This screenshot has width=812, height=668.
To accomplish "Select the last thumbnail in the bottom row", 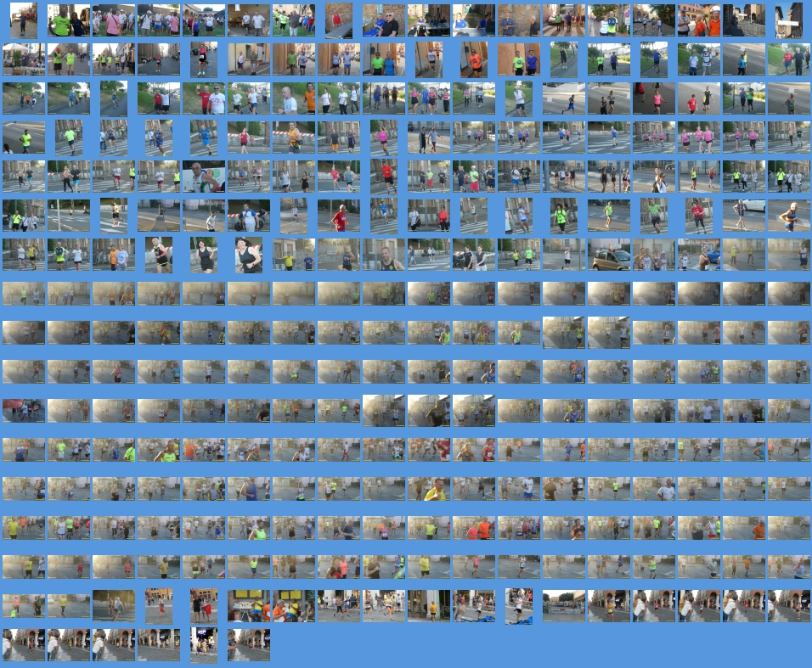I will pyautogui.click(x=249, y=645).
